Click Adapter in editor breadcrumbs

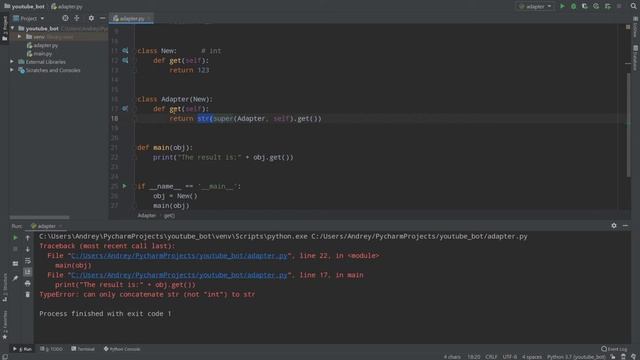pos(147,216)
